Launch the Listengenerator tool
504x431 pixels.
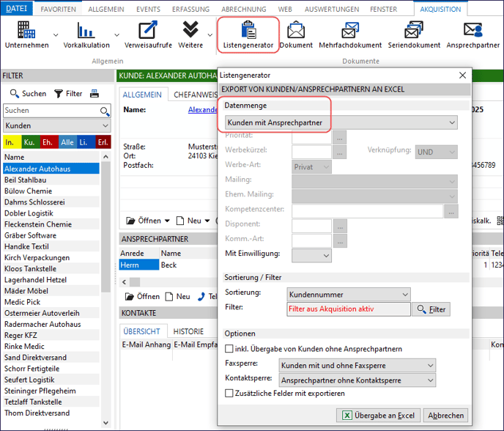click(248, 34)
